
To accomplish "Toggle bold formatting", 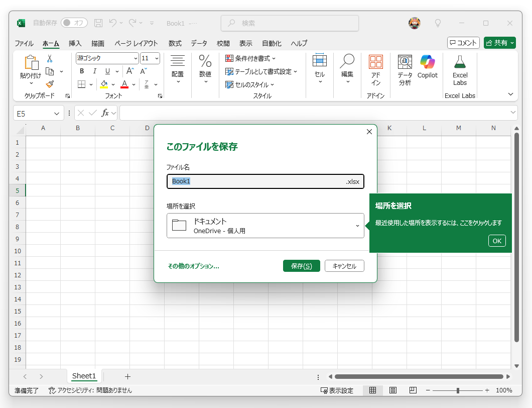I will point(81,71).
